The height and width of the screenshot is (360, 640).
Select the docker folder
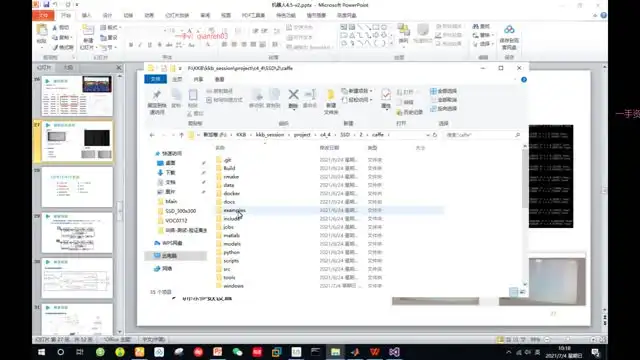point(231,193)
